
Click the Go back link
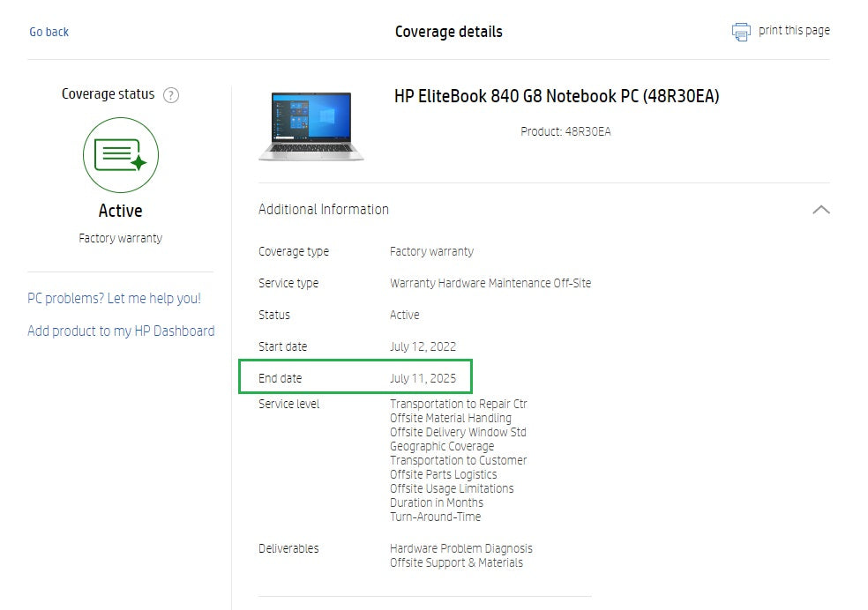[49, 32]
